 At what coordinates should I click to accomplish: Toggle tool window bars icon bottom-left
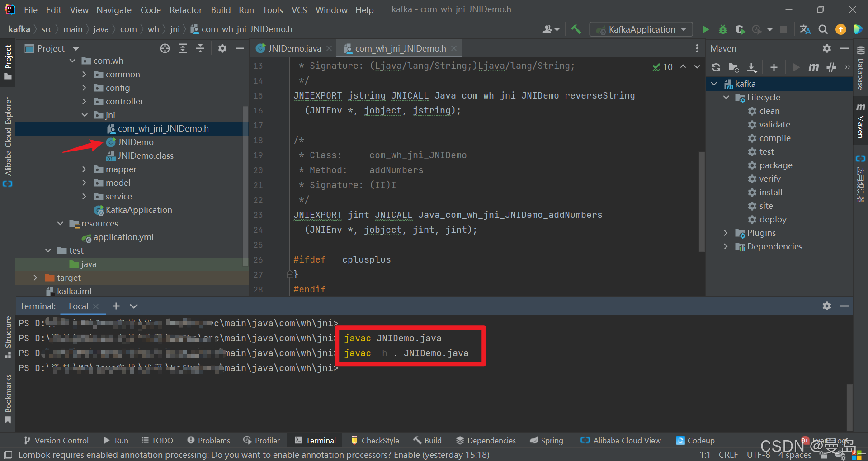point(8,455)
